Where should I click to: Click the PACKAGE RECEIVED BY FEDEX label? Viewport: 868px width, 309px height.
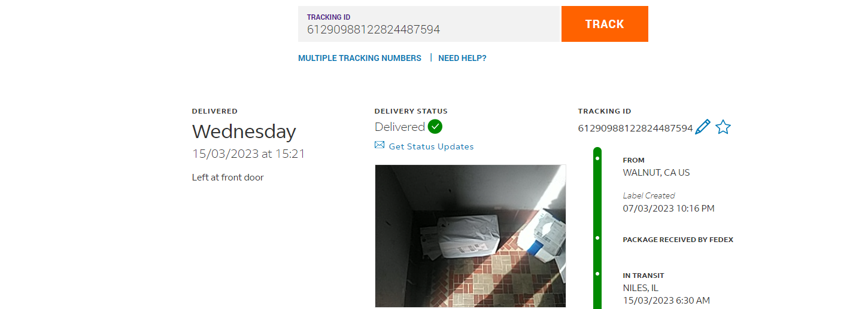(678, 240)
